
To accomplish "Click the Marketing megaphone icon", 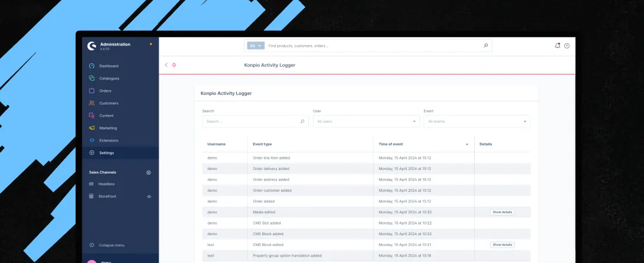I will pos(92,128).
